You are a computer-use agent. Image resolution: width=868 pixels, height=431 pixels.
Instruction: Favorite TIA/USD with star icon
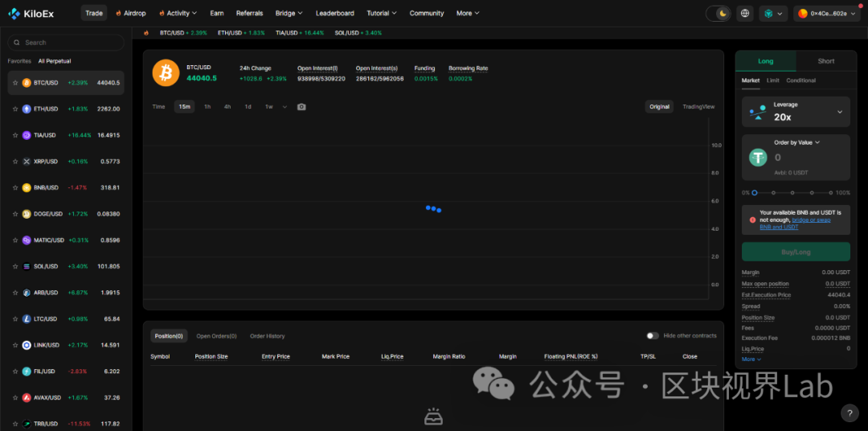(x=15, y=135)
